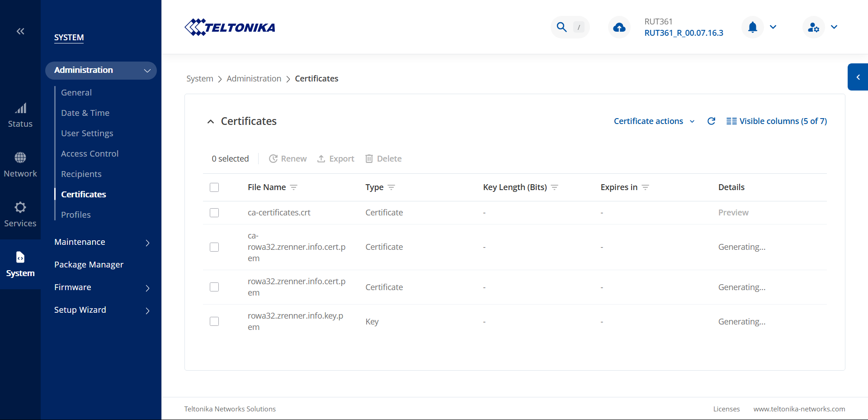The height and width of the screenshot is (420, 868).
Task: Go to Package Manager
Action: click(x=89, y=265)
